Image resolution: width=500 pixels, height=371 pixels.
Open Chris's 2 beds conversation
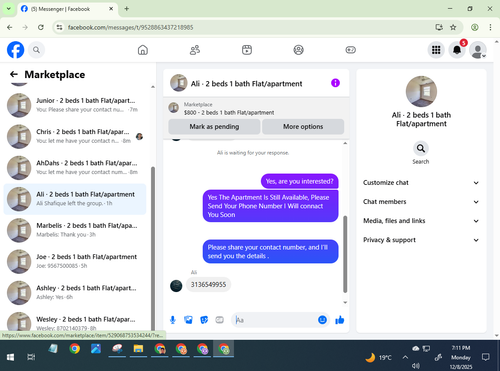(75, 136)
